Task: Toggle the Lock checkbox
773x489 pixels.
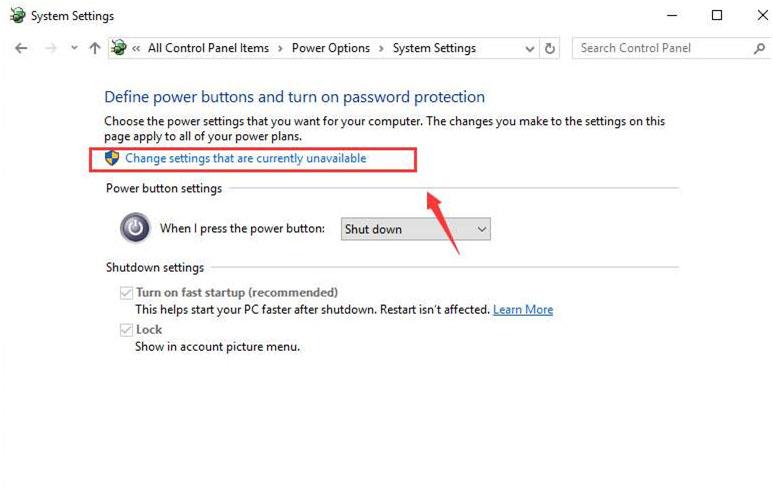Action: pyautogui.click(x=126, y=330)
